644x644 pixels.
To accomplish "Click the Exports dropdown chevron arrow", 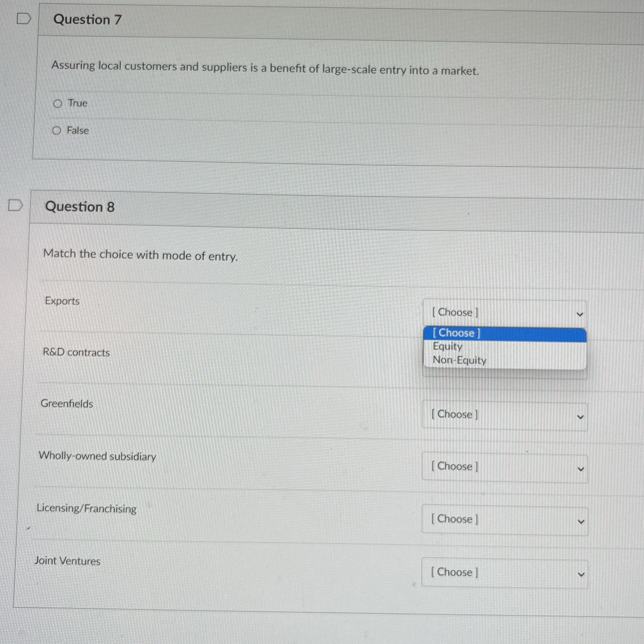I will tap(580, 314).
